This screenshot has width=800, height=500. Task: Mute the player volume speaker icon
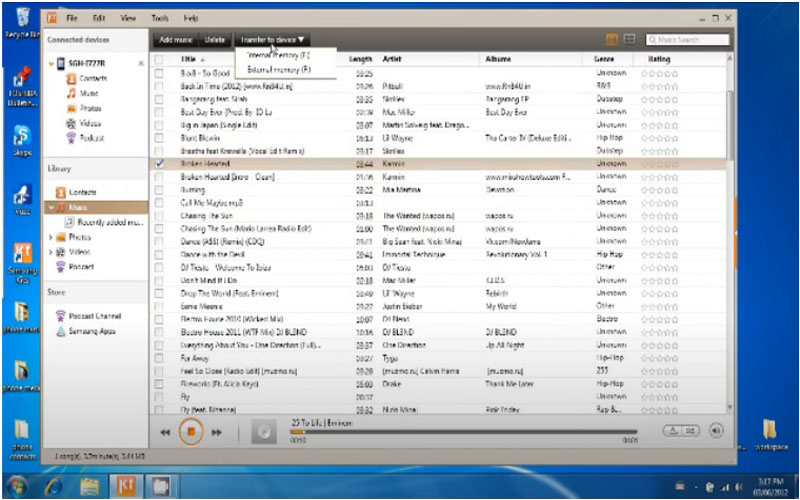click(x=716, y=431)
